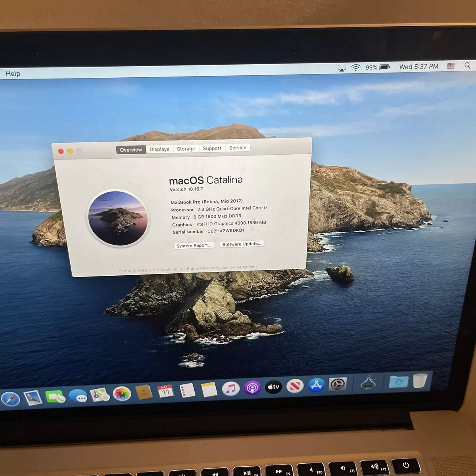Open Spotlight search in the menu bar
The height and width of the screenshot is (476, 476).
click(468, 65)
